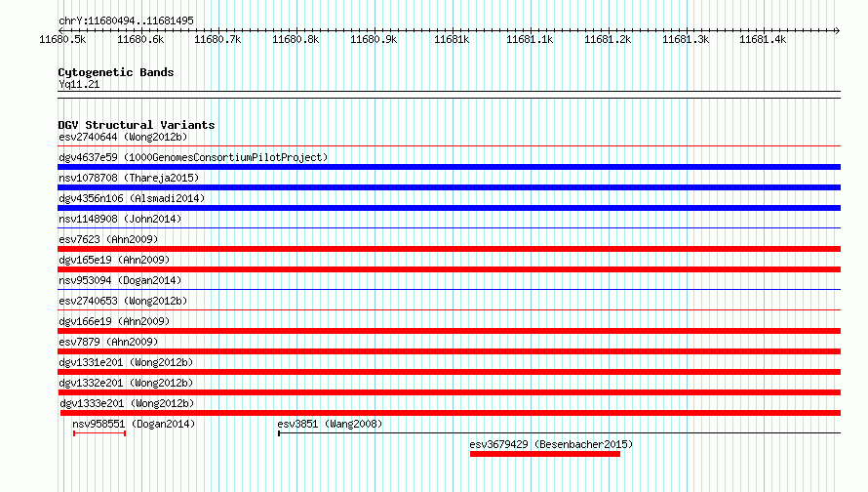Select variant label dgv1333e201 (Wong2012b)

pos(128,403)
